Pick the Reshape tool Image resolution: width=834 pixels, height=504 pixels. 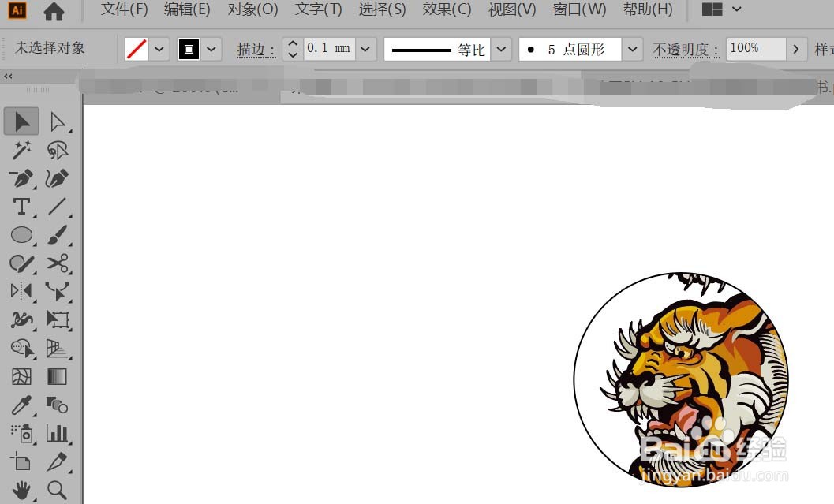tap(57, 291)
